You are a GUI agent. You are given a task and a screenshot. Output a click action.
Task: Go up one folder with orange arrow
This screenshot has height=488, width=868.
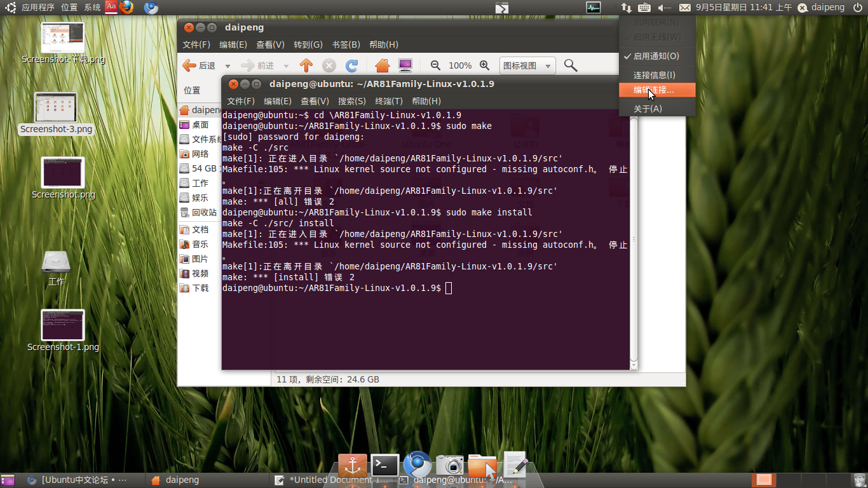[306, 65]
